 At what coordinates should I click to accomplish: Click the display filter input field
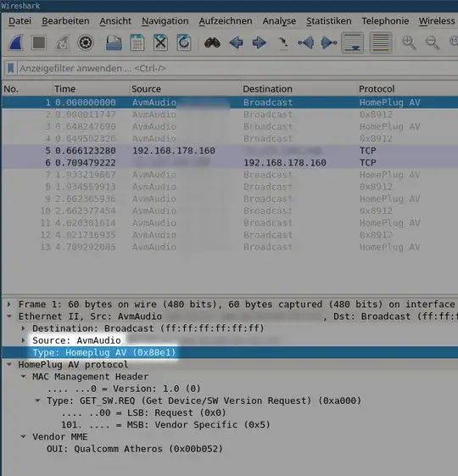[x=237, y=68]
